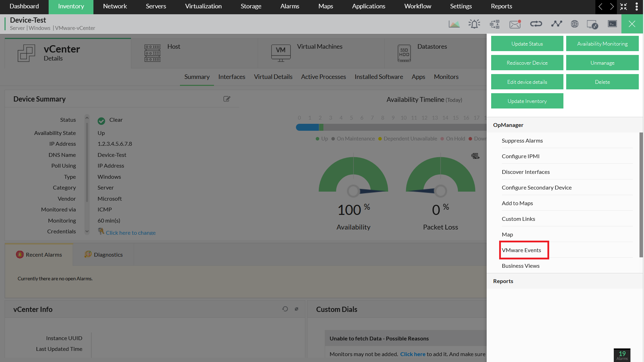Click the vCenter Details squares icon

(x=26, y=53)
